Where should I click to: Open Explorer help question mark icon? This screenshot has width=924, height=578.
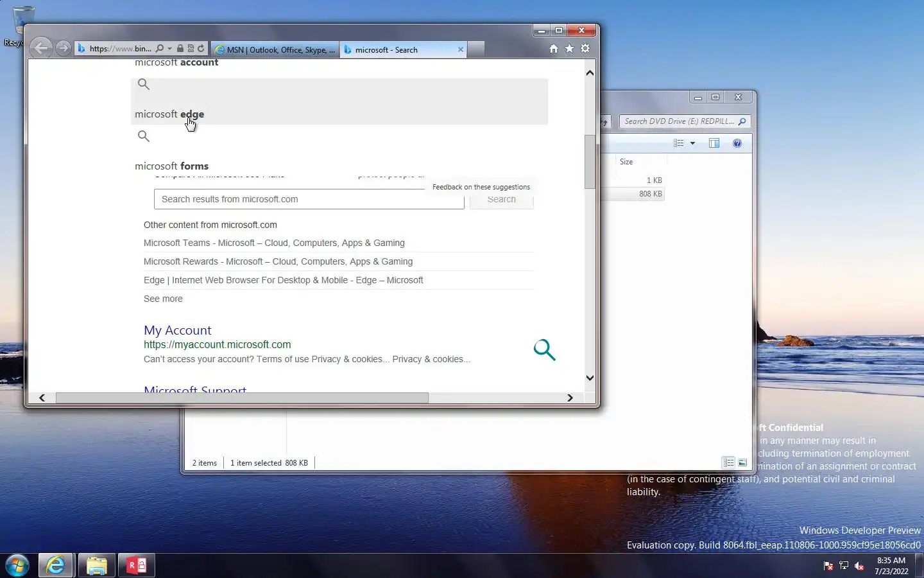coord(737,143)
